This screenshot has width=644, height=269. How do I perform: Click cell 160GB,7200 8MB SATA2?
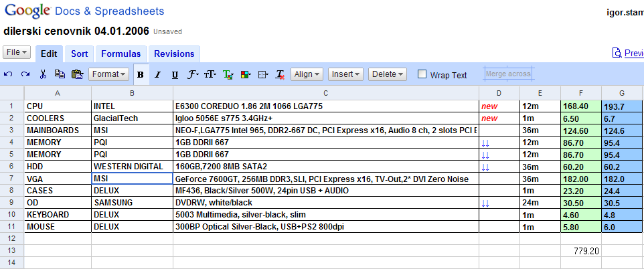tap(326, 167)
